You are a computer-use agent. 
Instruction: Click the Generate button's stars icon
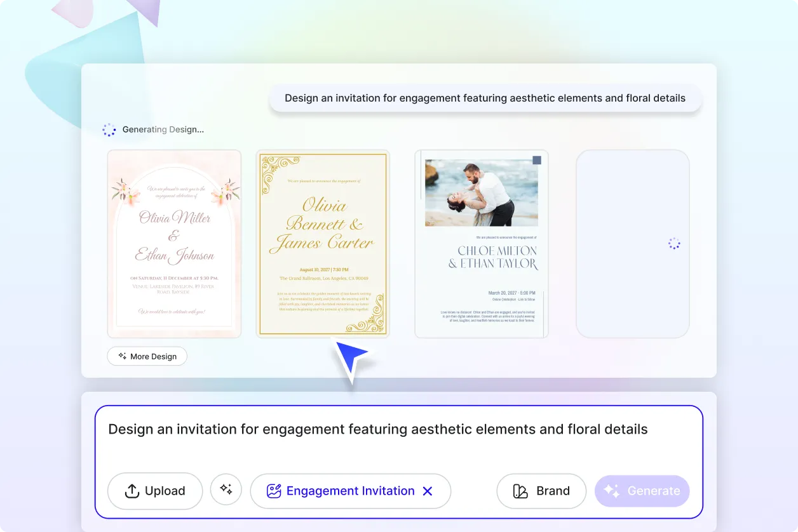(x=612, y=490)
